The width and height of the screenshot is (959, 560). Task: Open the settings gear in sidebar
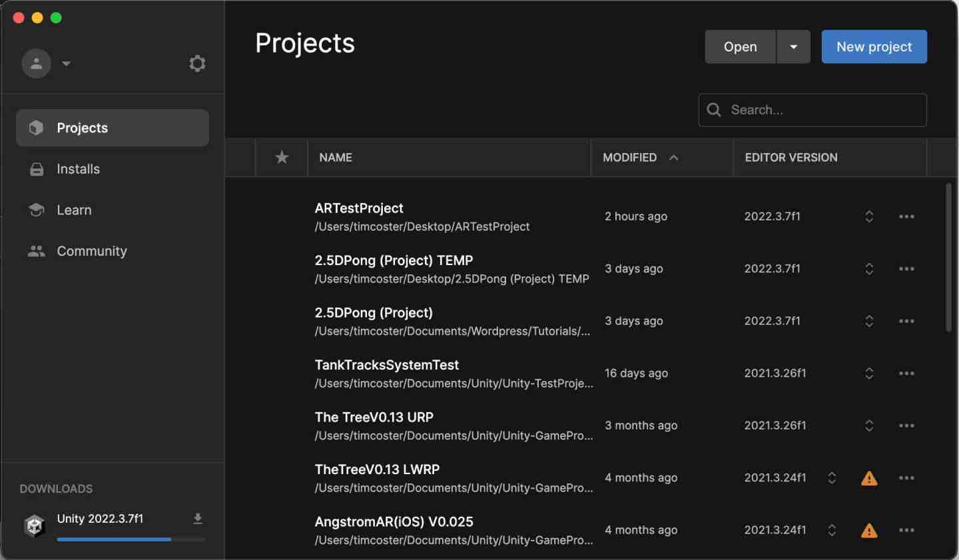pos(197,64)
